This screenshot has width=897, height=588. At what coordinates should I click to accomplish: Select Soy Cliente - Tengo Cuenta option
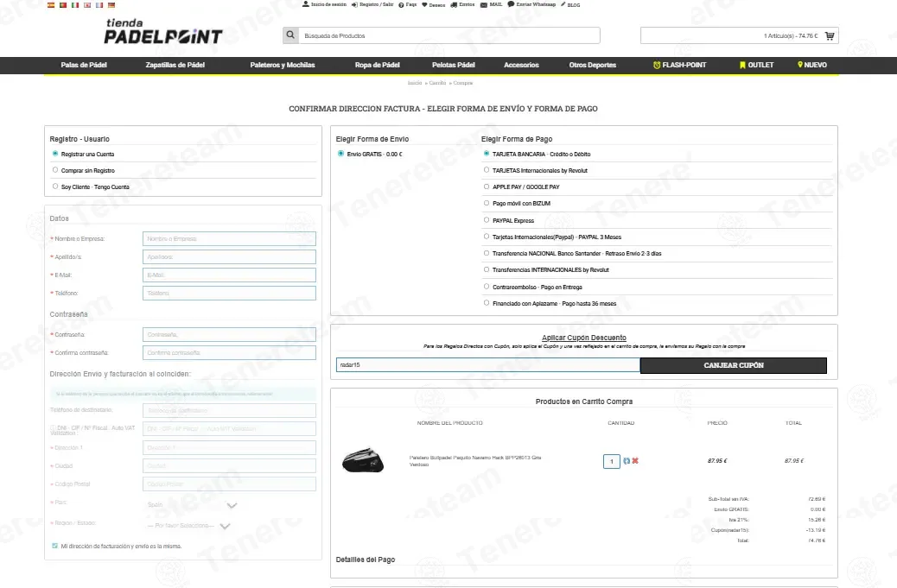tap(55, 187)
